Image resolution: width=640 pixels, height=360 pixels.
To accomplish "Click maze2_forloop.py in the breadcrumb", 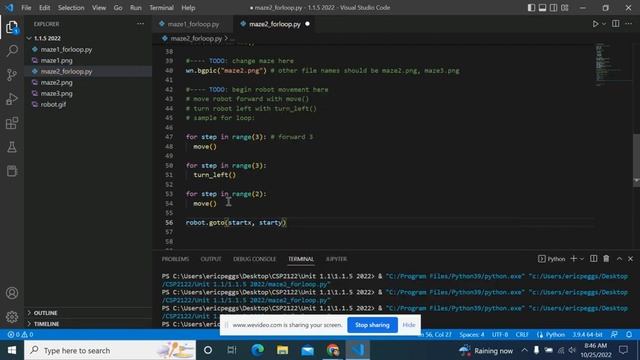I will (x=196, y=38).
